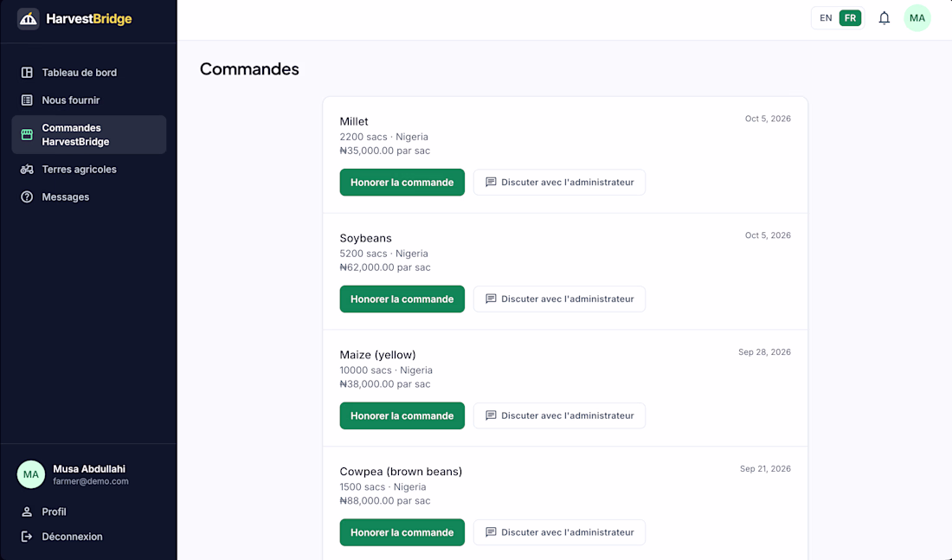Open the MA avatar menu at top right

coord(917,18)
